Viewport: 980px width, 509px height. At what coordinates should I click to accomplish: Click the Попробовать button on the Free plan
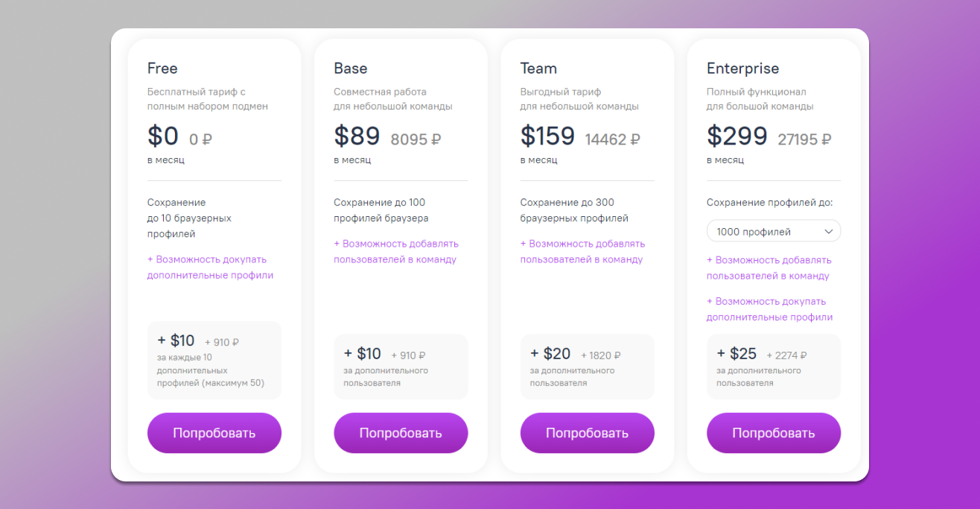click(214, 433)
